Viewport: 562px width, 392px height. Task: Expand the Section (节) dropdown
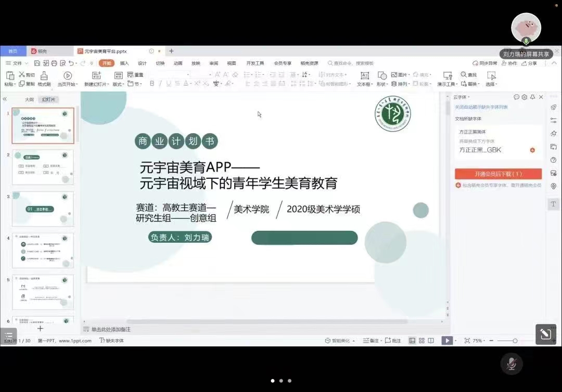pyautogui.click(x=135, y=84)
